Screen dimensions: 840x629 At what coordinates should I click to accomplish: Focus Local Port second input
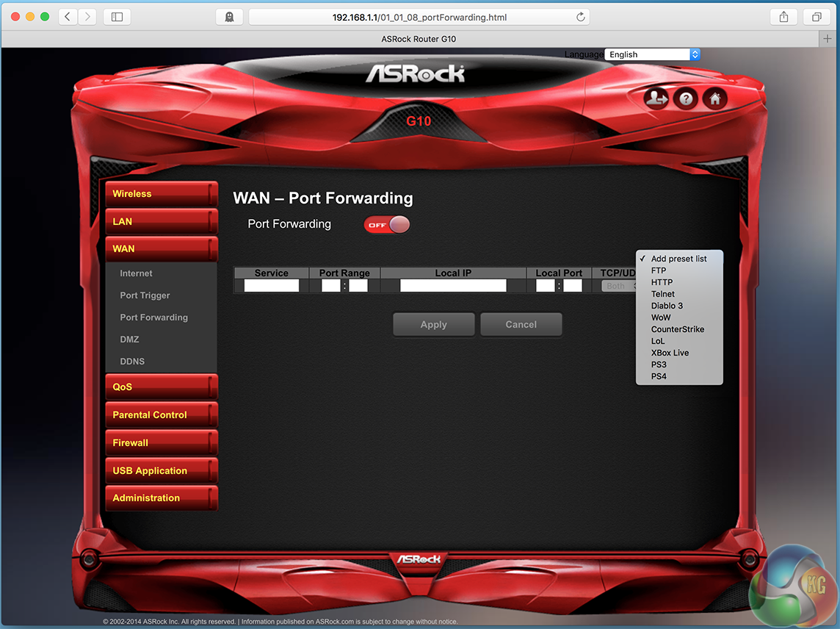coord(573,286)
